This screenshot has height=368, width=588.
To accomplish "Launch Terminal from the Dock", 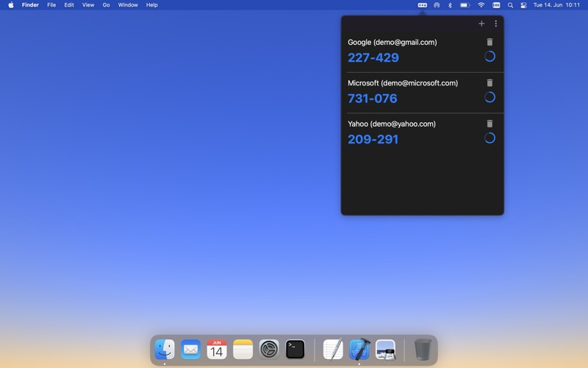I will click(x=295, y=349).
